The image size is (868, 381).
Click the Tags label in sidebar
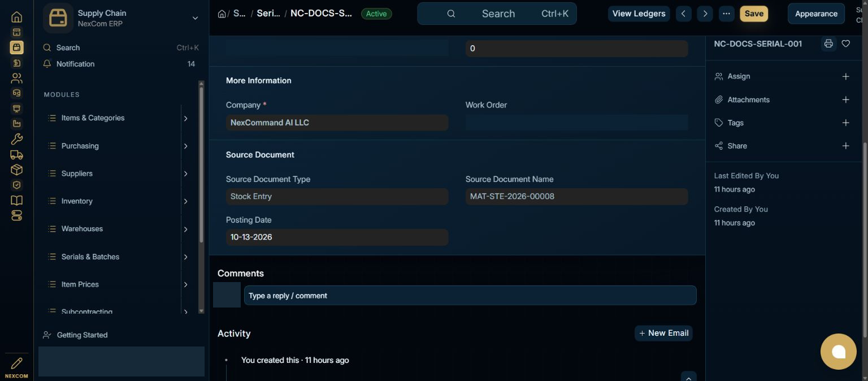coord(735,123)
